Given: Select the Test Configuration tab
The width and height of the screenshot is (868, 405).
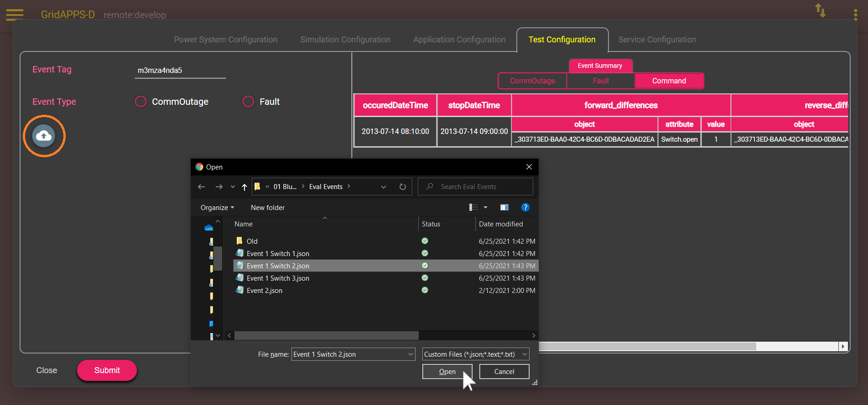Looking at the screenshot, I should pyautogui.click(x=562, y=40).
